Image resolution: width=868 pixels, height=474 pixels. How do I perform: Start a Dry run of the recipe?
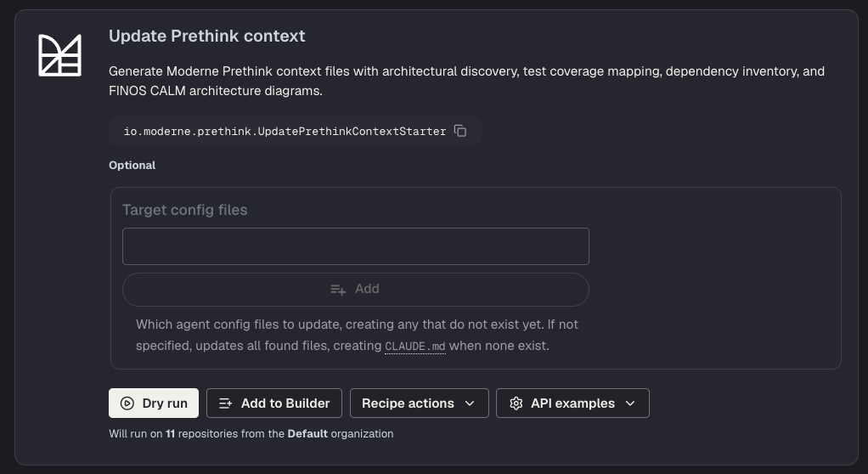[x=154, y=403]
